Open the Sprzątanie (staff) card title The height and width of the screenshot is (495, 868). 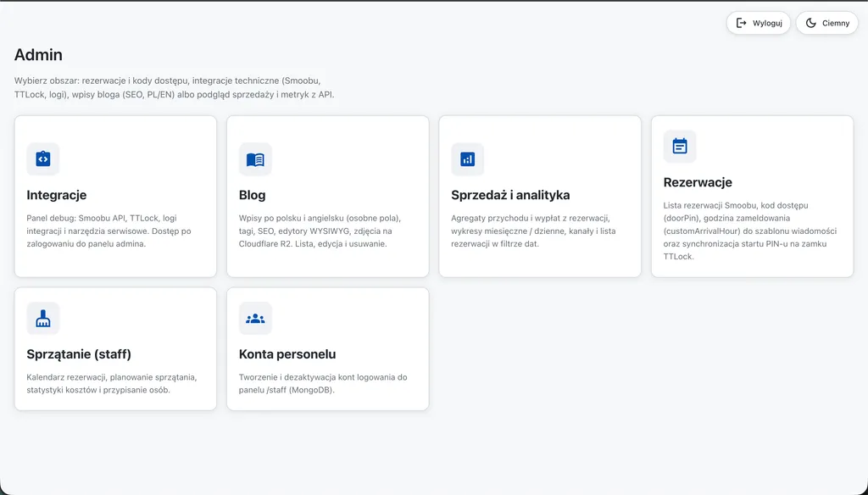(79, 353)
